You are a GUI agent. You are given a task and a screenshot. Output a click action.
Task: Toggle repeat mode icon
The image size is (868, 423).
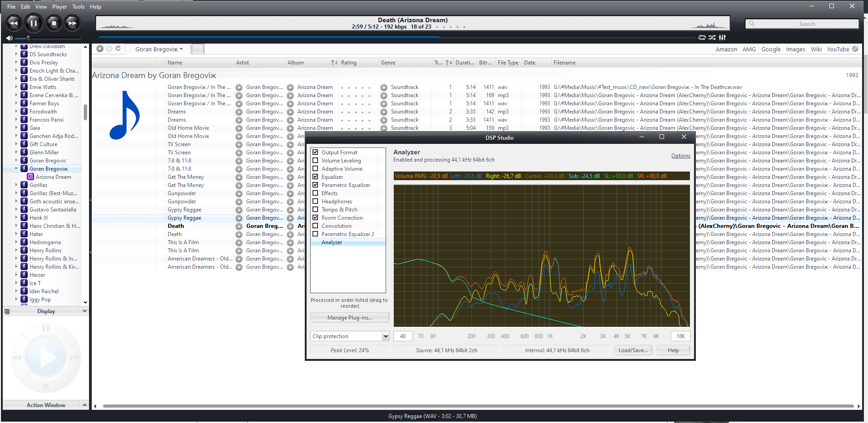pyautogui.click(x=702, y=37)
